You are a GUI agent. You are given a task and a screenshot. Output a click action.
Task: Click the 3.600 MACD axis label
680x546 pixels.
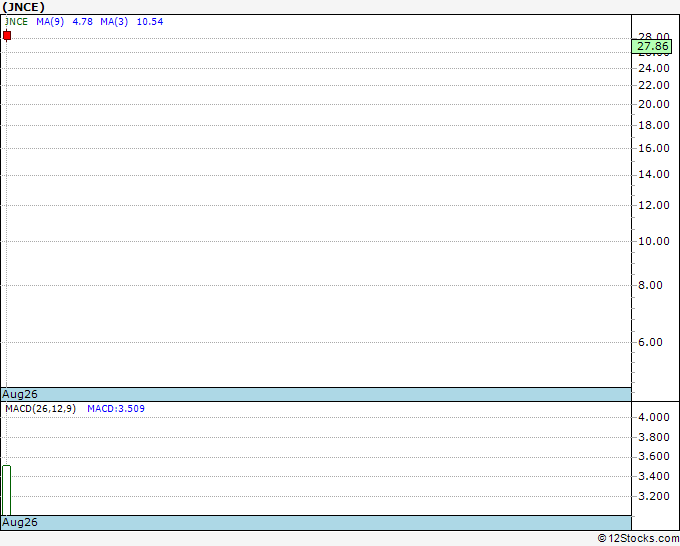654,456
